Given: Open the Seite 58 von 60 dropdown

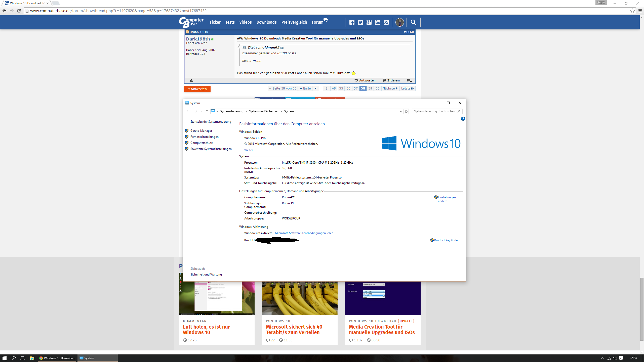Looking at the screenshot, I should pos(282,88).
